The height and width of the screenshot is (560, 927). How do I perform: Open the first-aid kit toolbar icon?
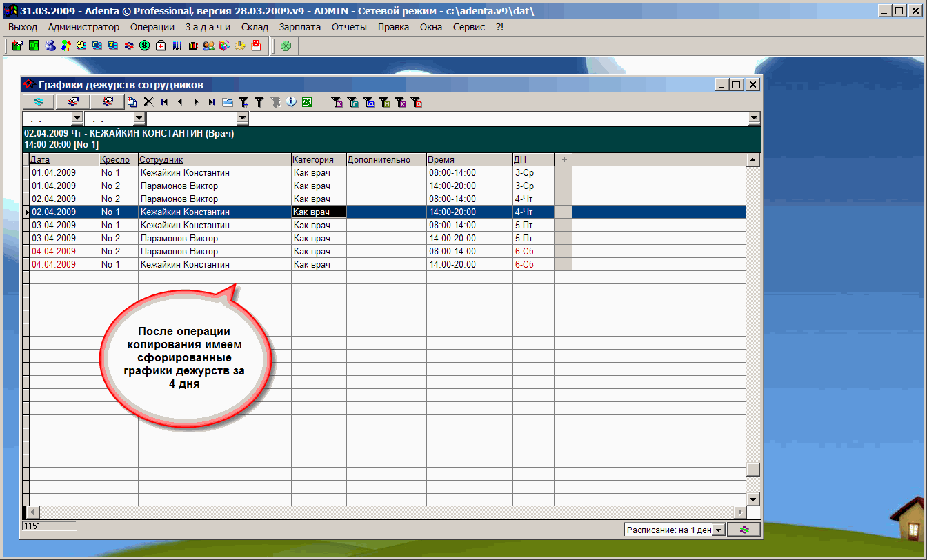161,46
